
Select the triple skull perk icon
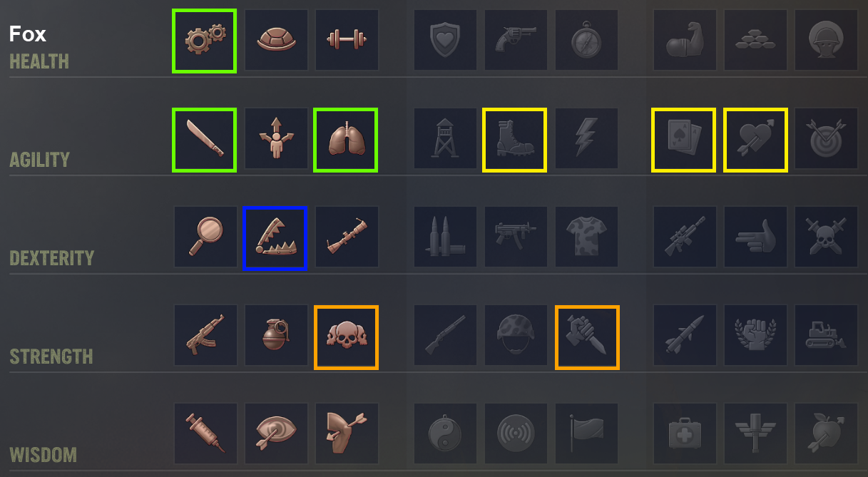pos(347,337)
